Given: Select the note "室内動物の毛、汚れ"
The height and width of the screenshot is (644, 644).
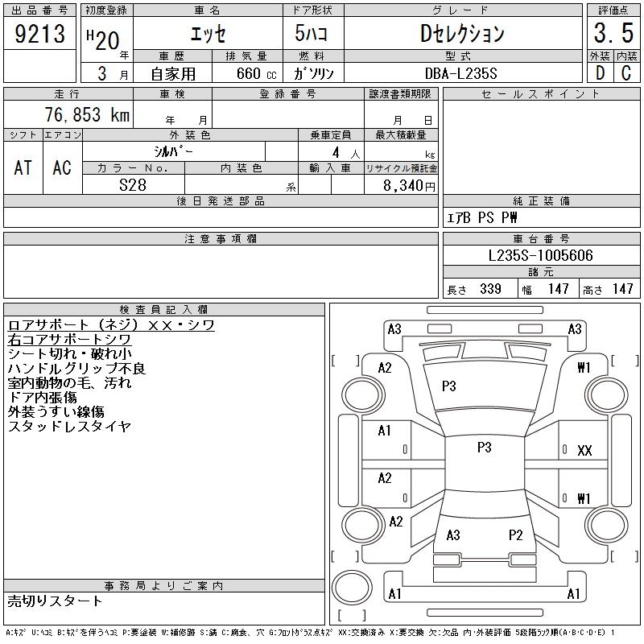Looking at the screenshot, I should pos(69,382).
